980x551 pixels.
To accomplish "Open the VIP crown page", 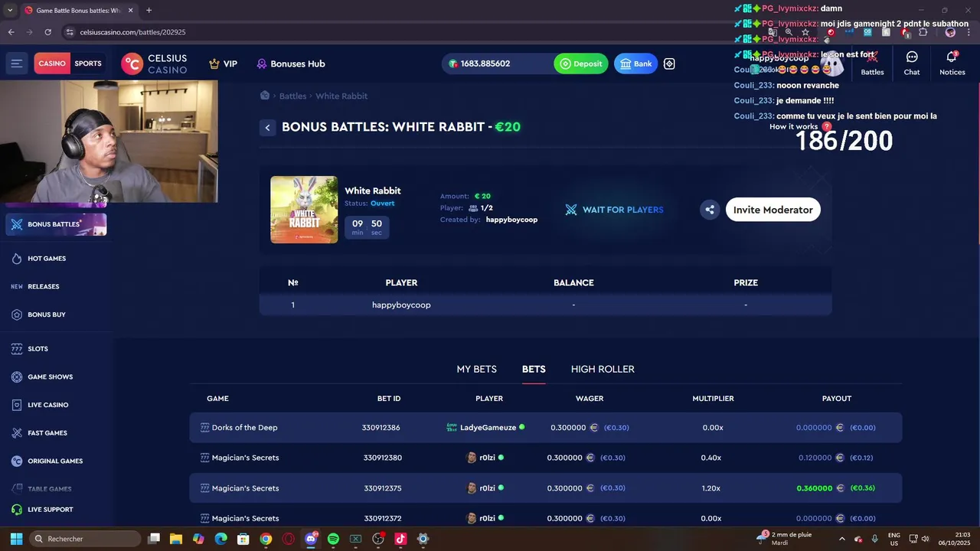I will (223, 64).
